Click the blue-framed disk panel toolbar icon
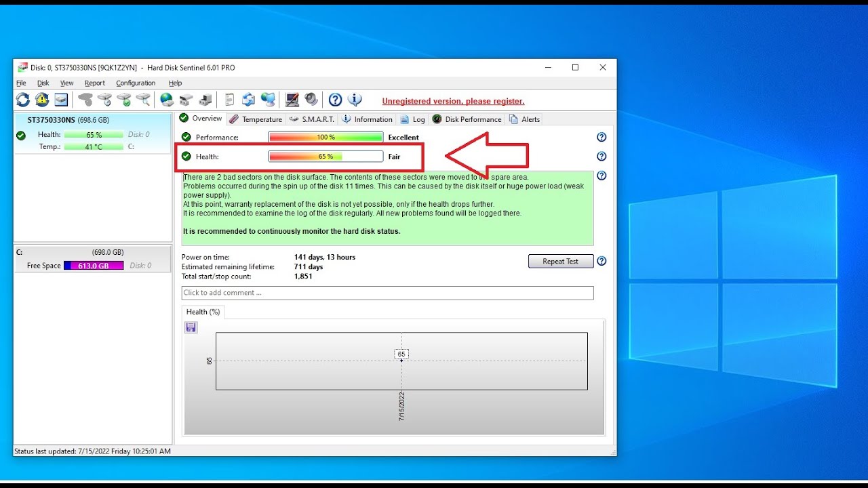The image size is (868, 488). pyautogui.click(x=61, y=100)
